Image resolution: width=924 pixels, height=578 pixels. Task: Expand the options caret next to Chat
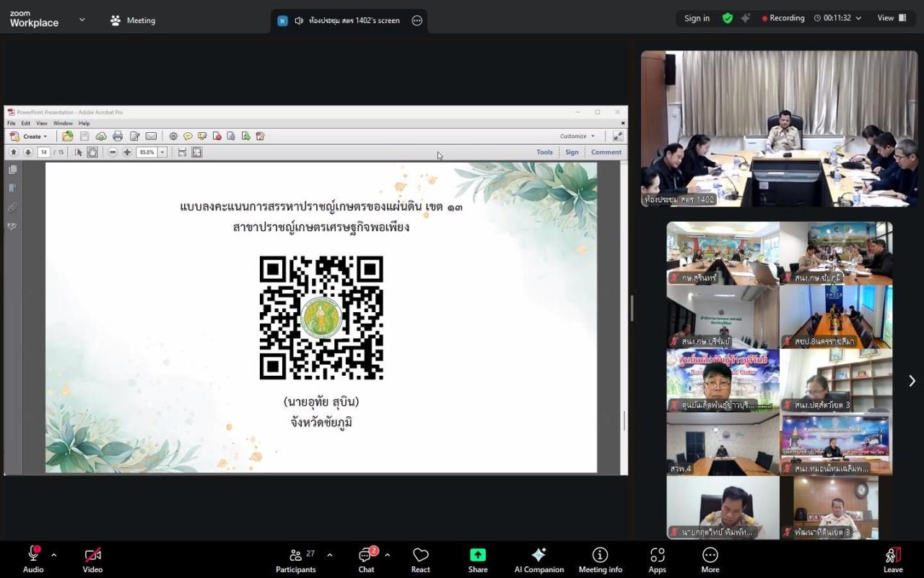387,555
